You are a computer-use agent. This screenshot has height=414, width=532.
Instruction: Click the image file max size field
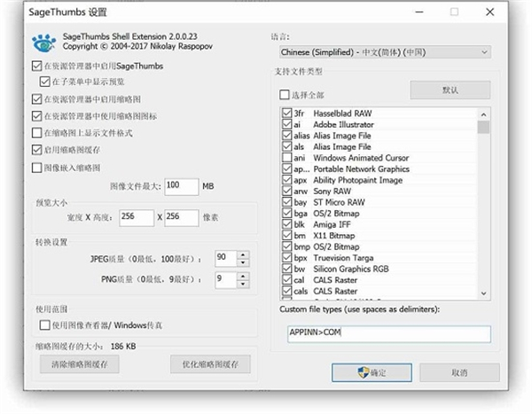[182, 187]
